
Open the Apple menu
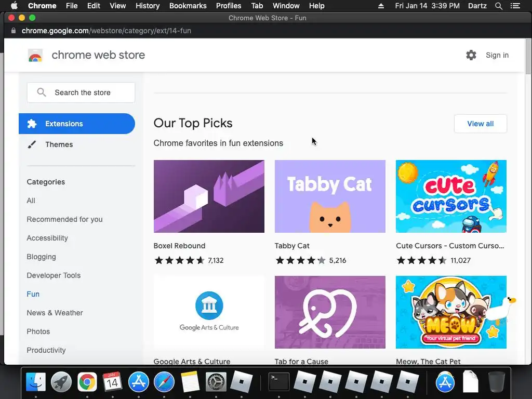(x=14, y=6)
